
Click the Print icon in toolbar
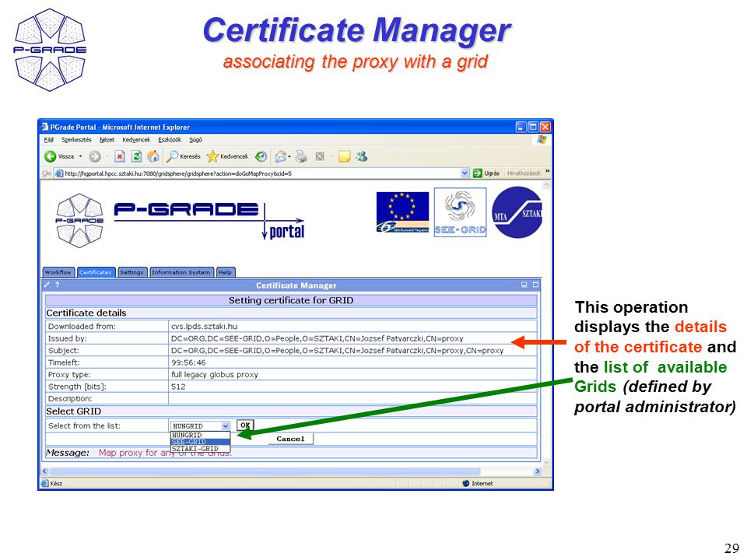301,156
